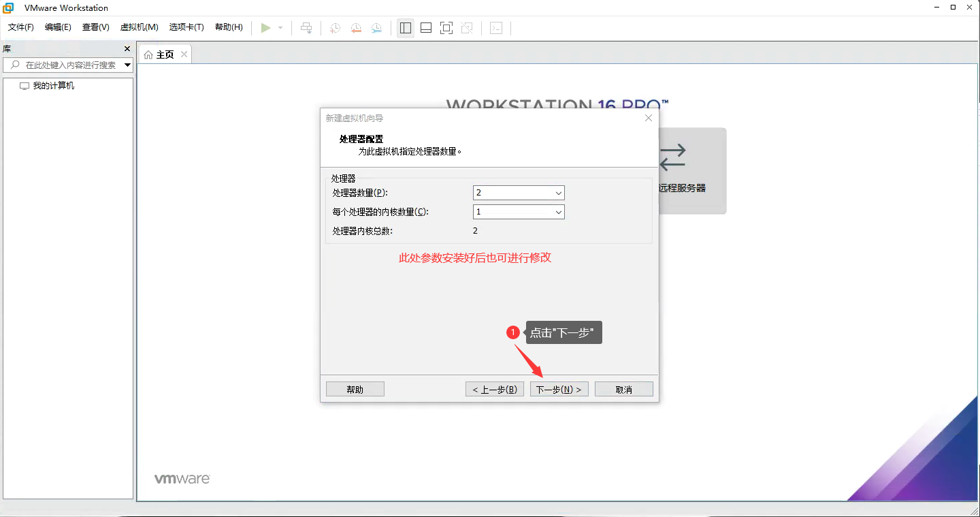Close the 主页 tab

tap(184, 54)
